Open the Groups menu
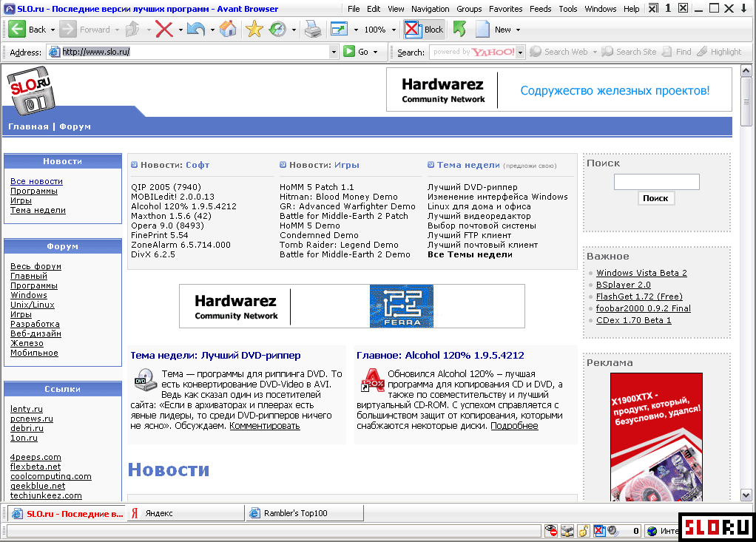This screenshot has height=542, width=756. point(469,9)
